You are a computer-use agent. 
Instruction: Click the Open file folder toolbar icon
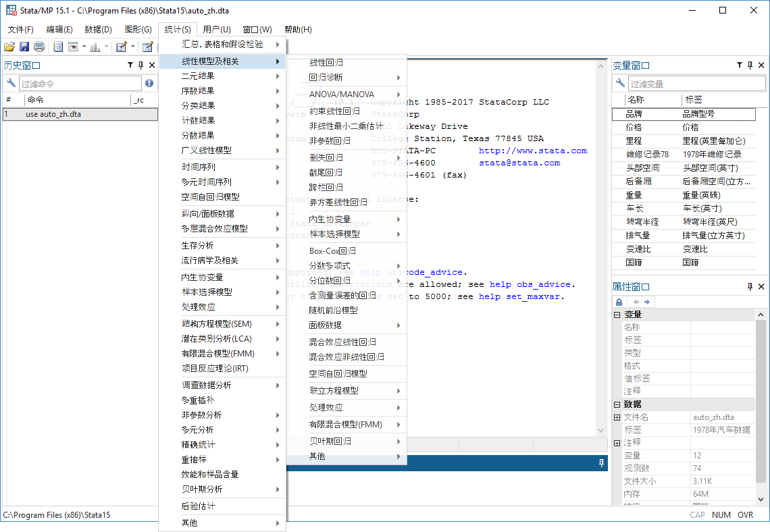9,47
